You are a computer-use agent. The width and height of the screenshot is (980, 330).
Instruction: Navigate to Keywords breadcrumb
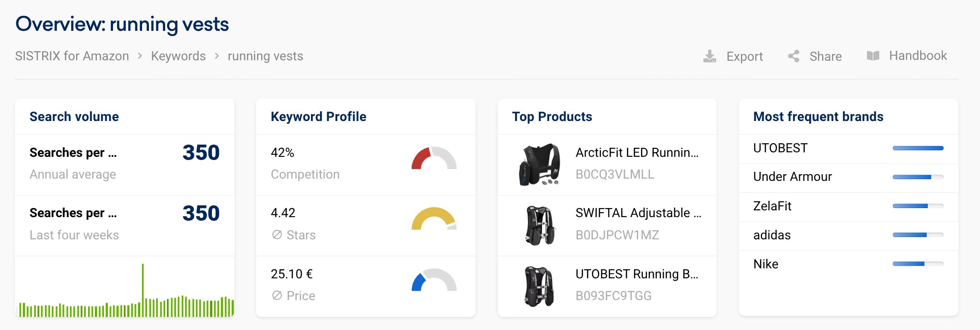coord(178,56)
